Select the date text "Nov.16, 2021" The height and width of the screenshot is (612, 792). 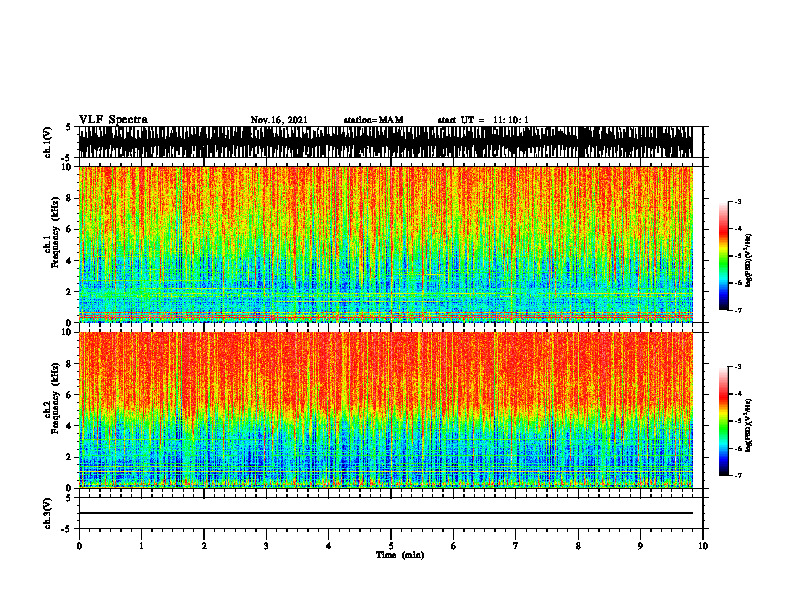pos(279,120)
